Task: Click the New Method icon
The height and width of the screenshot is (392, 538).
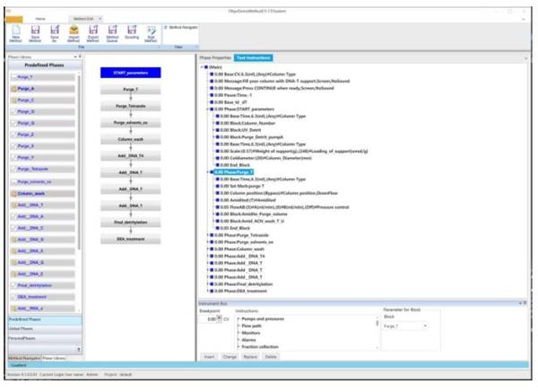Action: [17, 33]
